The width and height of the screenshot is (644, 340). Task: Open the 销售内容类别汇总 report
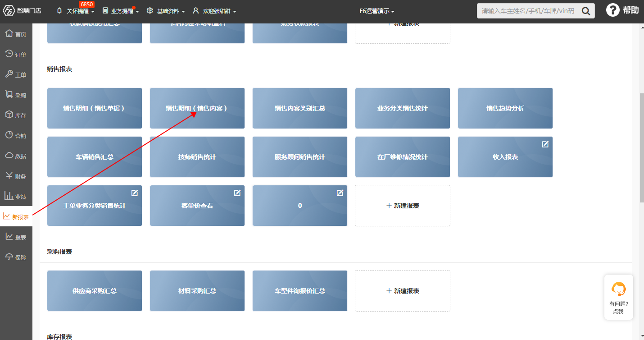300,108
